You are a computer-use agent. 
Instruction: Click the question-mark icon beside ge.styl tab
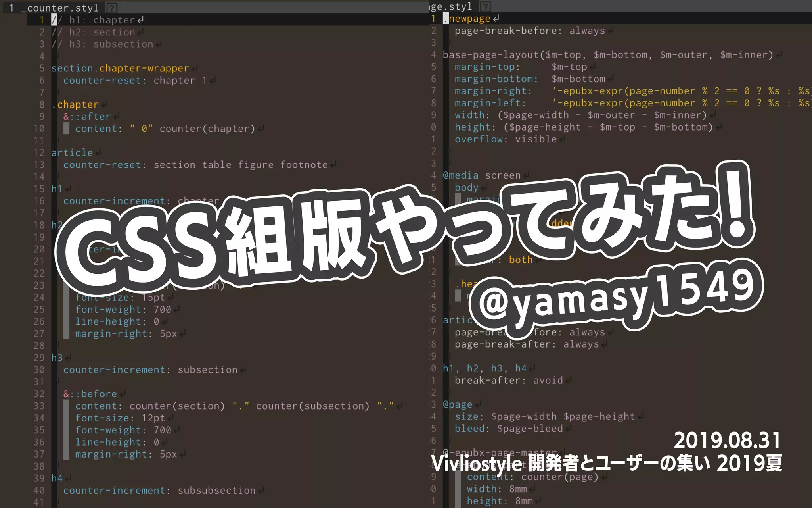[485, 6]
